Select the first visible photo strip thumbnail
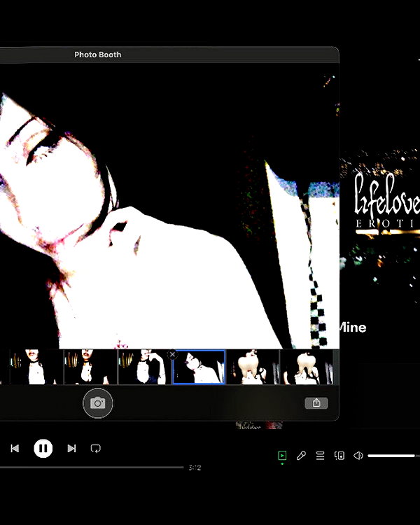Screen dimensions: 420x525 coord(36,367)
